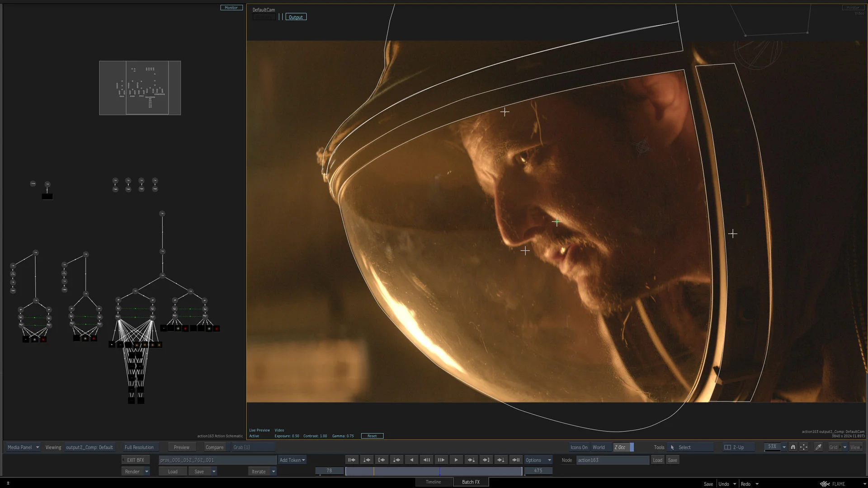Click the Play backward button
The height and width of the screenshot is (488, 868).
[x=411, y=460]
